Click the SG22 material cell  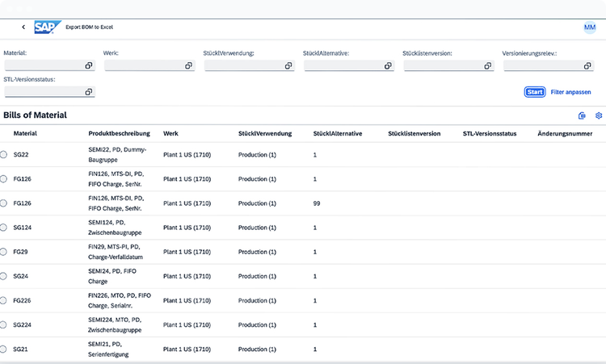click(x=21, y=154)
